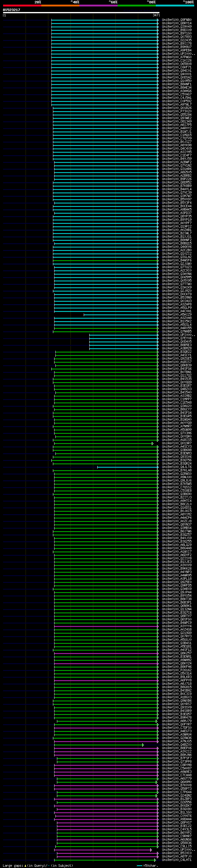Image resolution: width=197 pixels, height=868 pixels.
Task: Click the cyan ~100% identity legend segment
Action: [x=175, y=6]
